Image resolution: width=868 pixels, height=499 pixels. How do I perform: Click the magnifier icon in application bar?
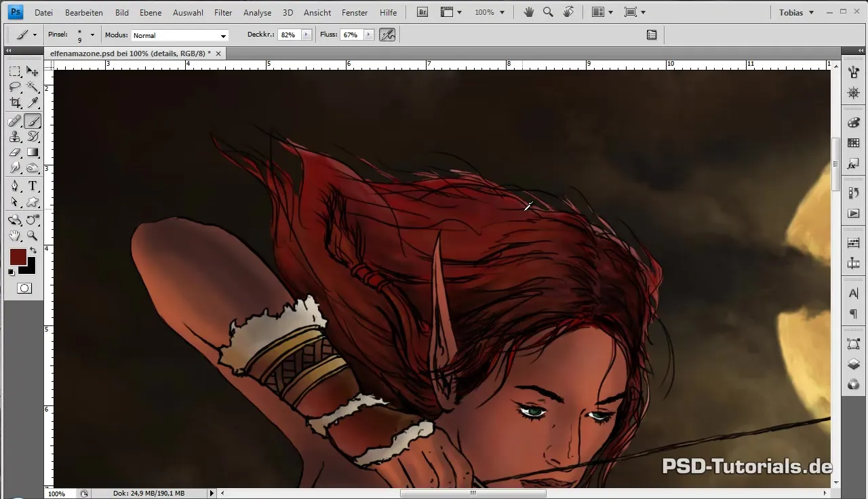tap(548, 12)
